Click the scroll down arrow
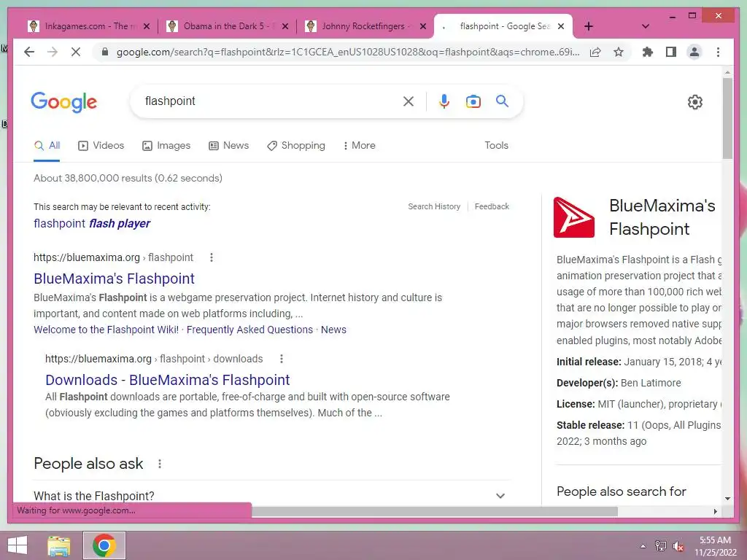 point(727,499)
